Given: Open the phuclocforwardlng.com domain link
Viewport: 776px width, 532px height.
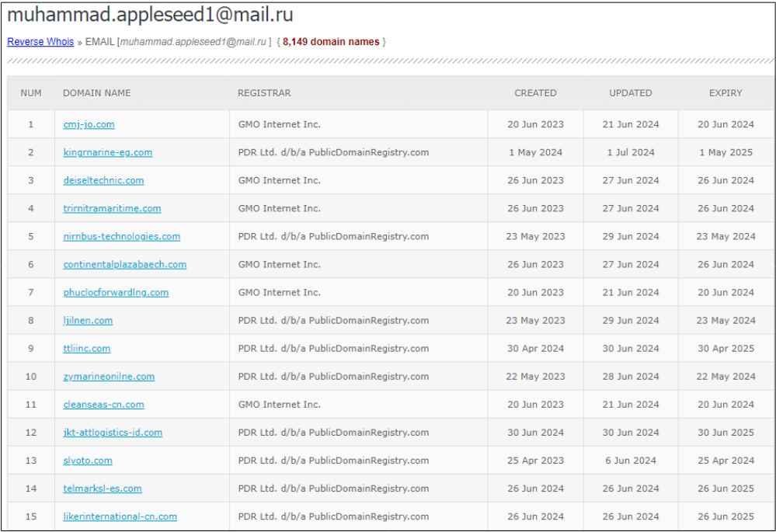Looking at the screenshot, I should [x=116, y=293].
